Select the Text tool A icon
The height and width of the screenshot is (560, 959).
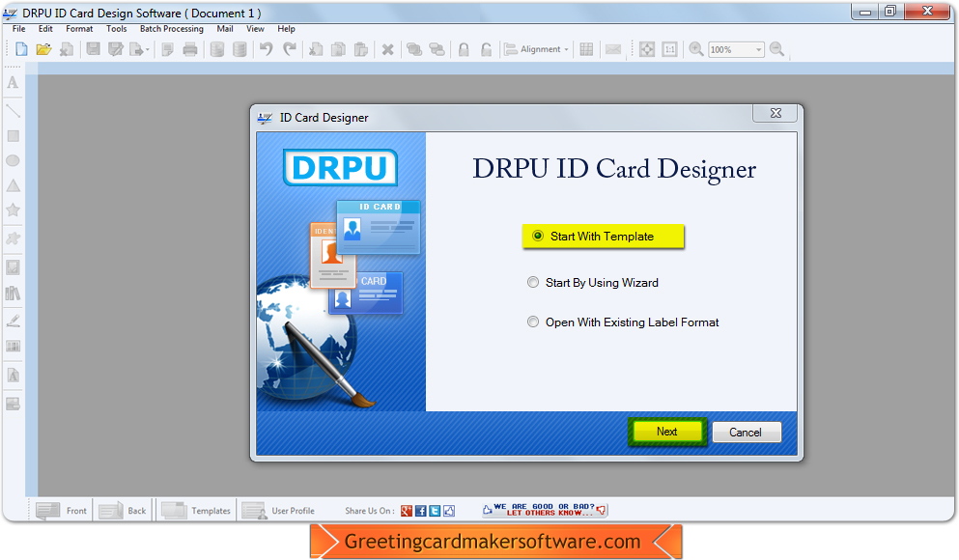pos(13,82)
